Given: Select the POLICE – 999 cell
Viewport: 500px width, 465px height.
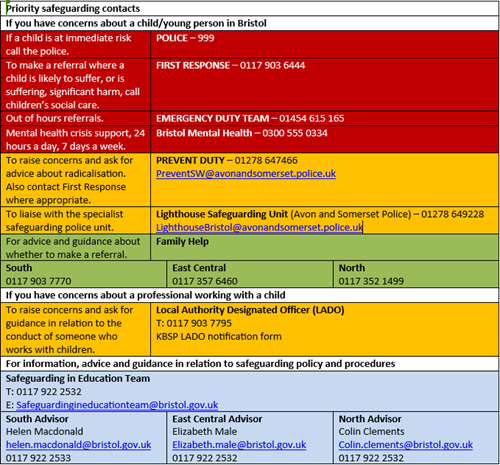Looking at the screenshot, I should click(324, 44).
